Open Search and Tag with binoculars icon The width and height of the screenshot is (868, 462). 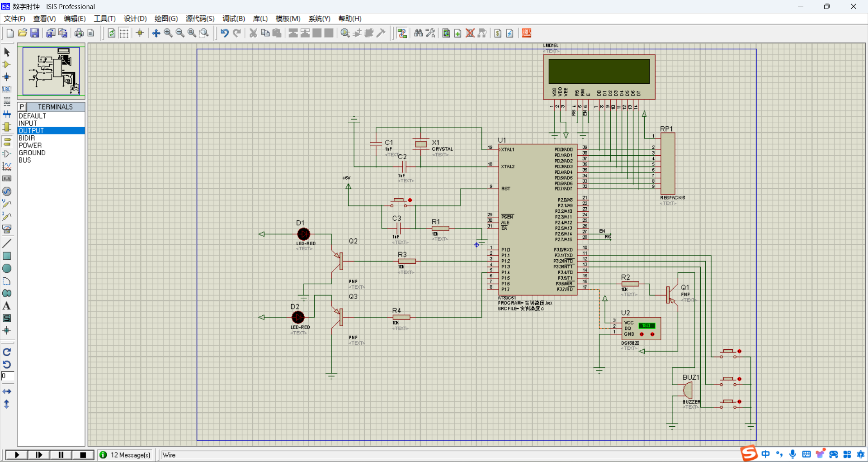point(418,33)
